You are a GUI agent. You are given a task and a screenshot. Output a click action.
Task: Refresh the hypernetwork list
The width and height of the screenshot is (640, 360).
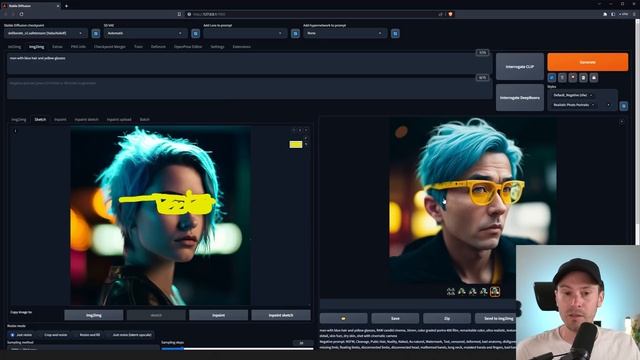(395, 33)
